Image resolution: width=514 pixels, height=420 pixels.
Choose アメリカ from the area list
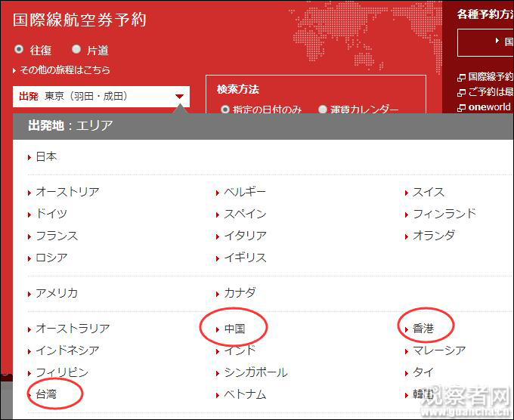point(57,293)
